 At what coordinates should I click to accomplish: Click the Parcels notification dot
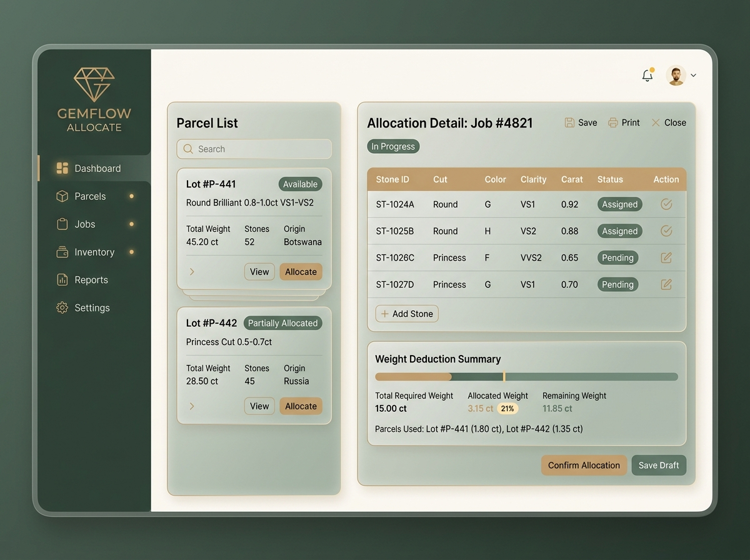131,196
